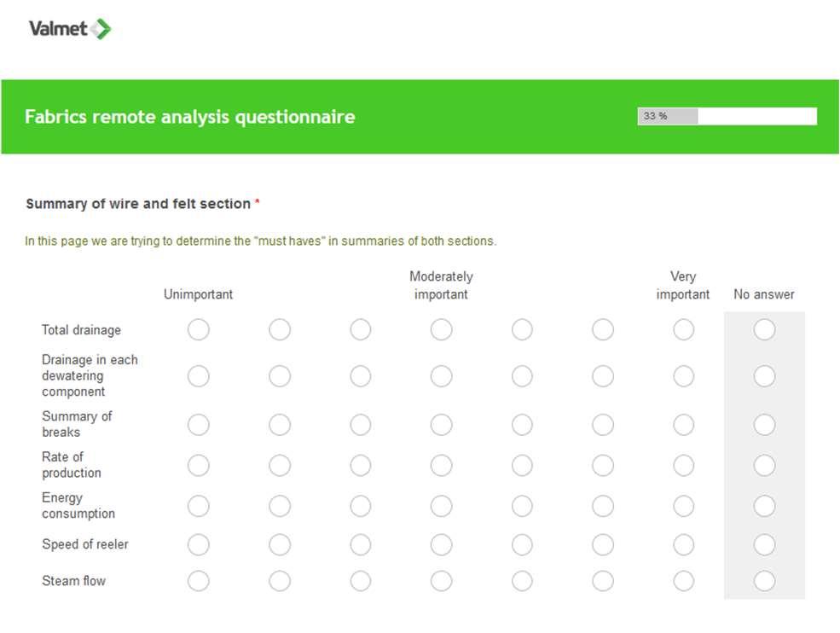Select Very important for Summary of breaks
The width and height of the screenshot is (840, 633).
(x=684, y=425)
